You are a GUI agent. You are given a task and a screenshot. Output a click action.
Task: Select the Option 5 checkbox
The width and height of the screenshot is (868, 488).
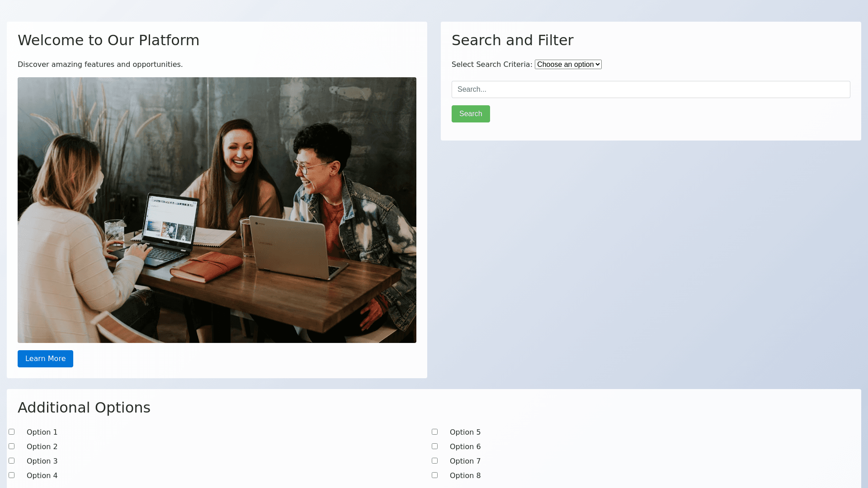(434, 432)
